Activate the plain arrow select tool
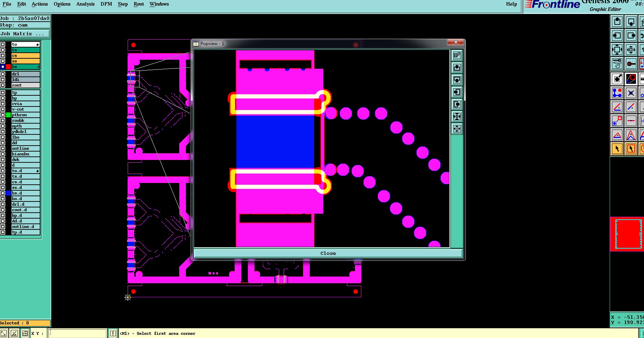This screenshot has width=644, height=338. click(617, 149)
